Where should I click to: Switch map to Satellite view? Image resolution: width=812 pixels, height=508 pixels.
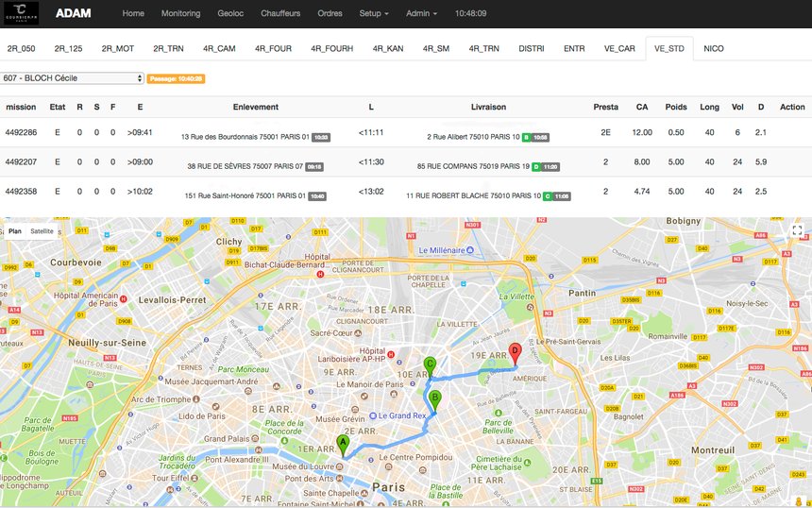coord(42,231)
